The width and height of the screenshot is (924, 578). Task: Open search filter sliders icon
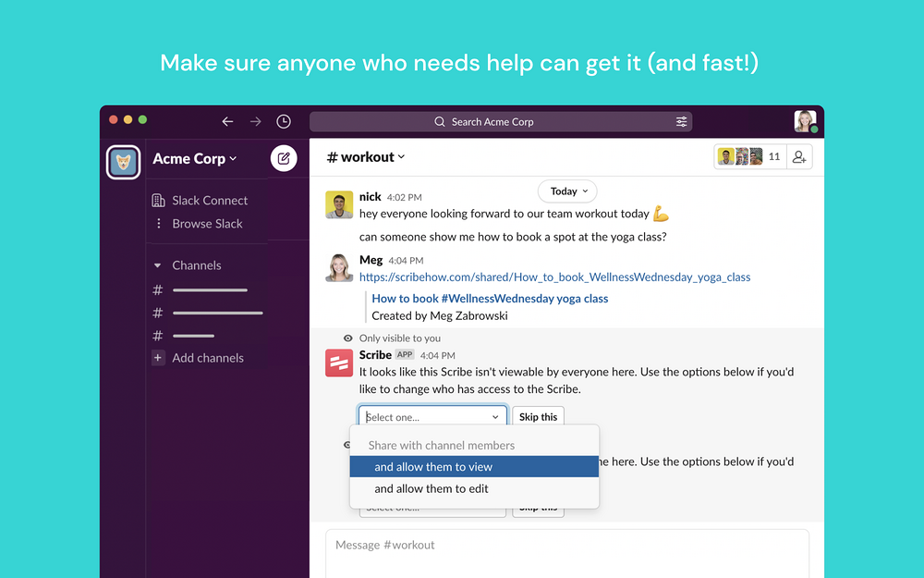(681, 121)
